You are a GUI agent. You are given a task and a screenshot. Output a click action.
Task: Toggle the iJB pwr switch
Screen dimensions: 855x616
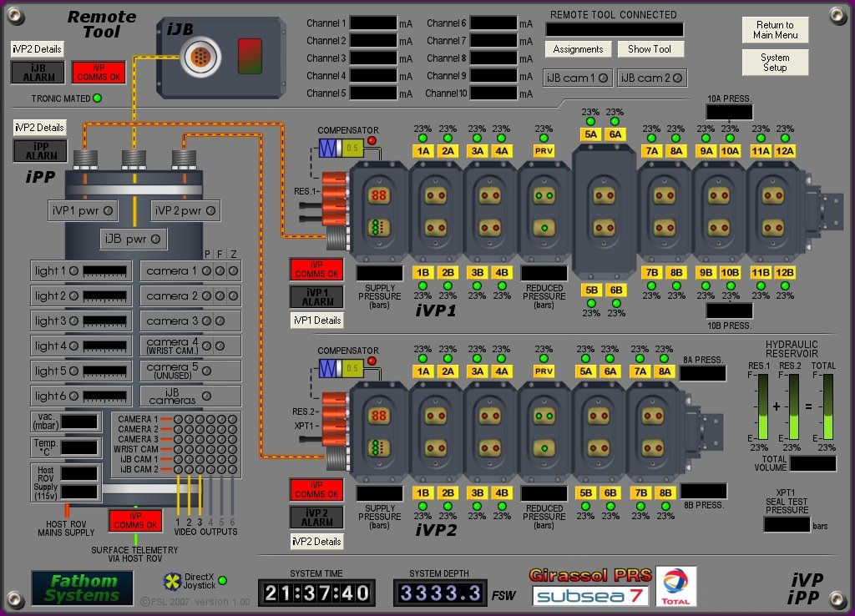pos(133,239)
